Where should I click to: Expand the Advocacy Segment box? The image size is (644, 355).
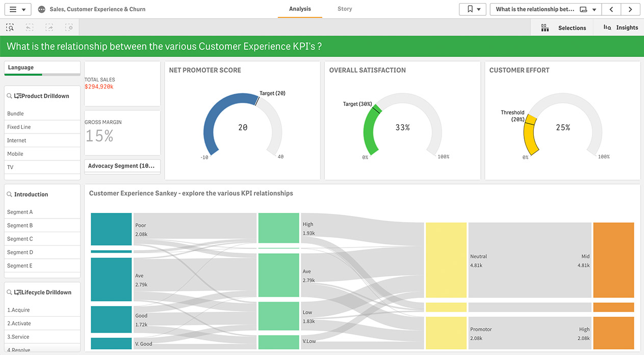(x=122, y=166)
